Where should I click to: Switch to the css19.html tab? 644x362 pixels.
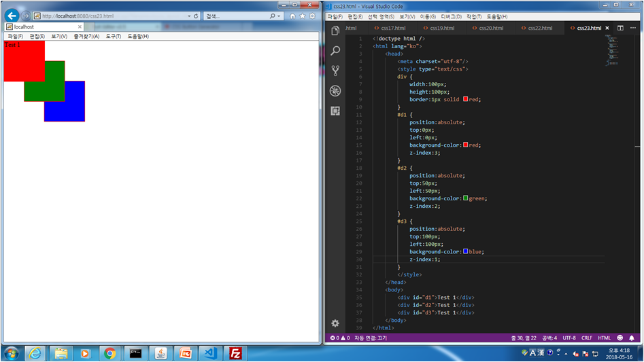click(442, 28)
